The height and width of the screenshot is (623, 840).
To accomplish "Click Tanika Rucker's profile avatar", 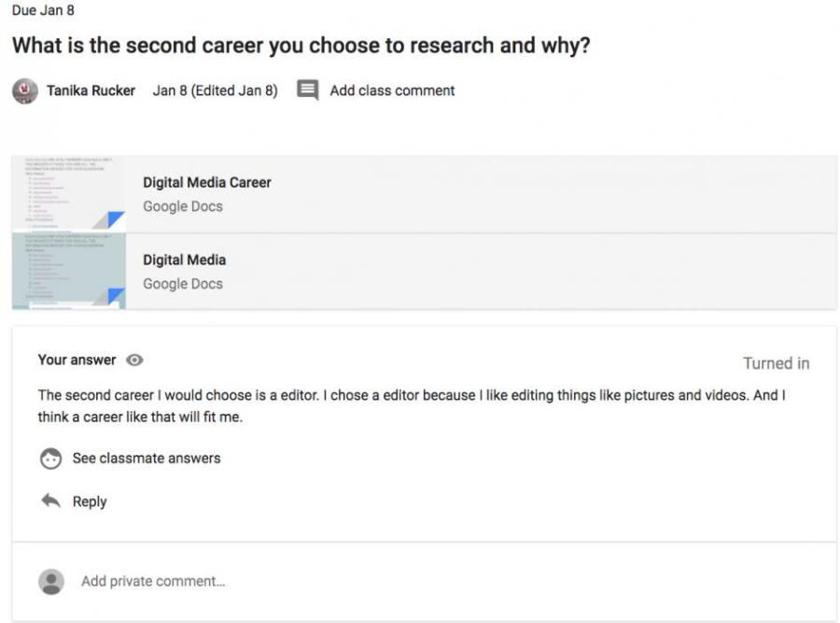I will tap(23, 91).
